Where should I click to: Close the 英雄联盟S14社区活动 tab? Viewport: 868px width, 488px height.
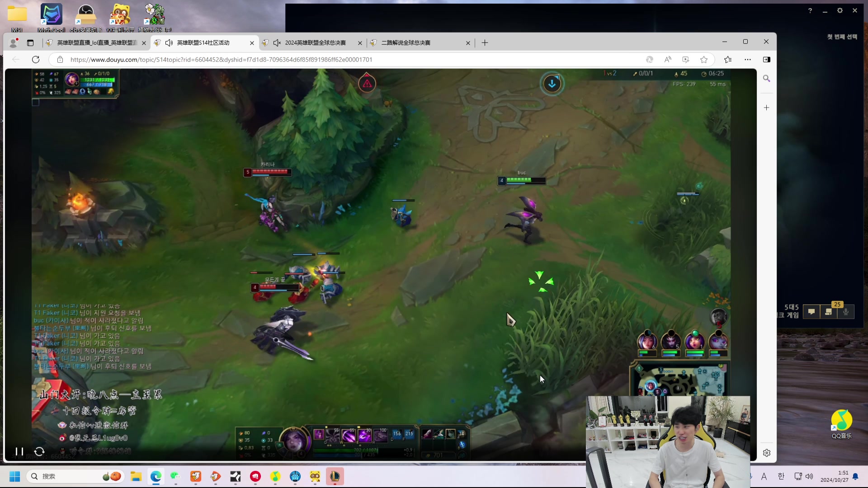[x=252, y=43]
